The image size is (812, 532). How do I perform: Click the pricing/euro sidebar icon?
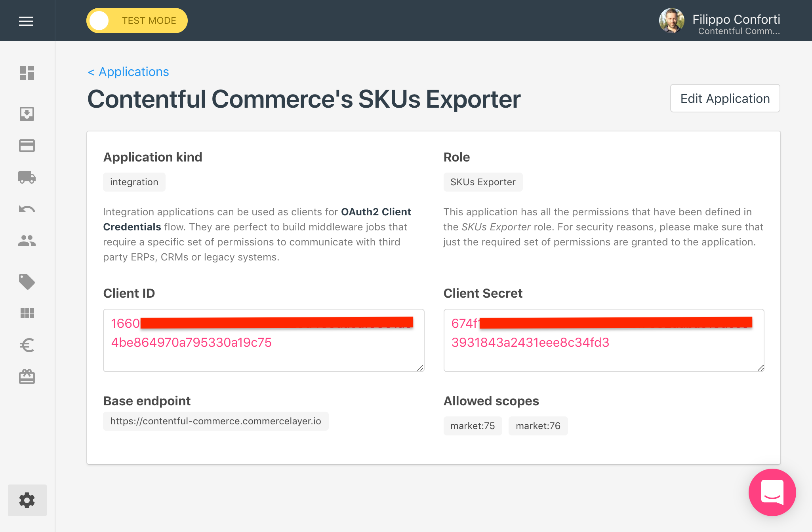pos(27,344)
